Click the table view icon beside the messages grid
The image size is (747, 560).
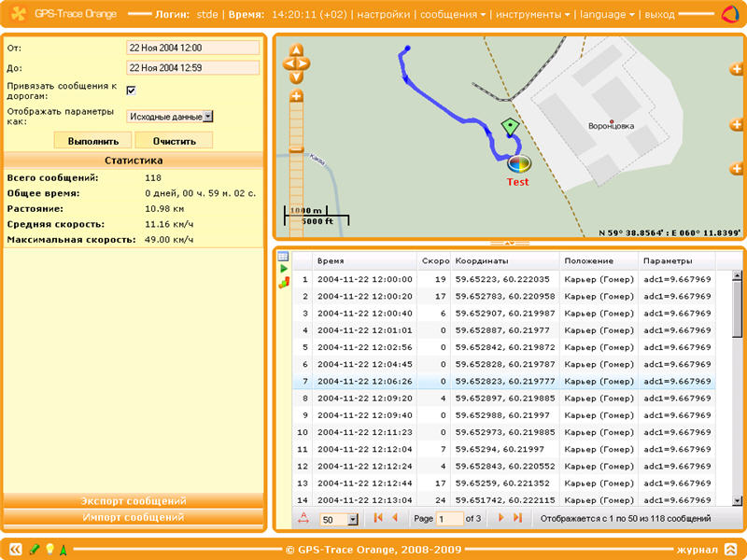284,257
